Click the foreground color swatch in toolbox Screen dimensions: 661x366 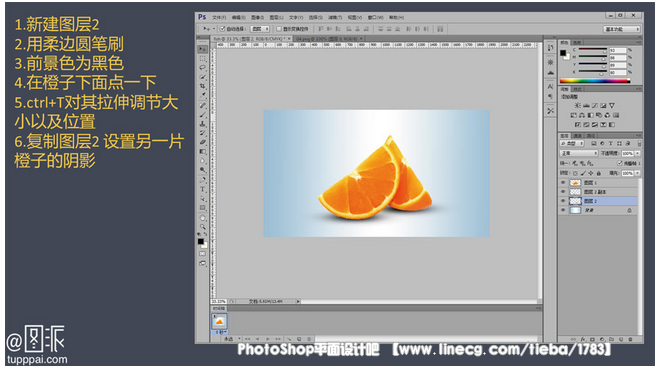tap(201, 241)
